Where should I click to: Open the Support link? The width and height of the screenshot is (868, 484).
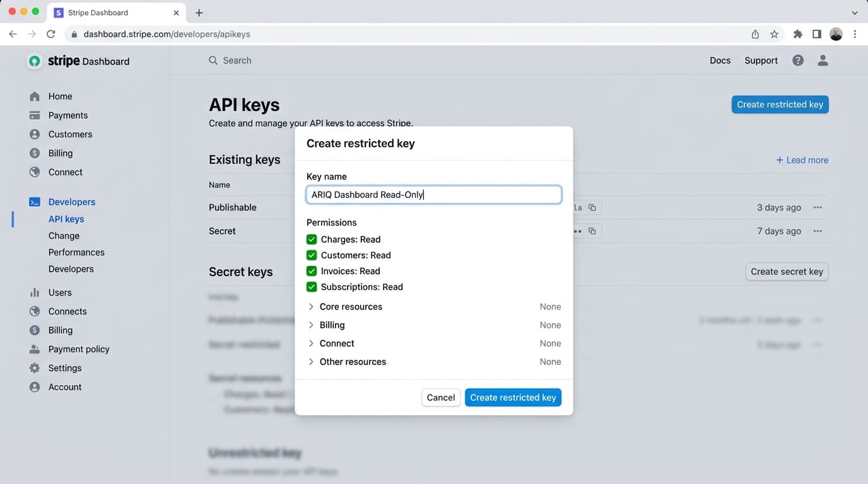click(761, 60)
